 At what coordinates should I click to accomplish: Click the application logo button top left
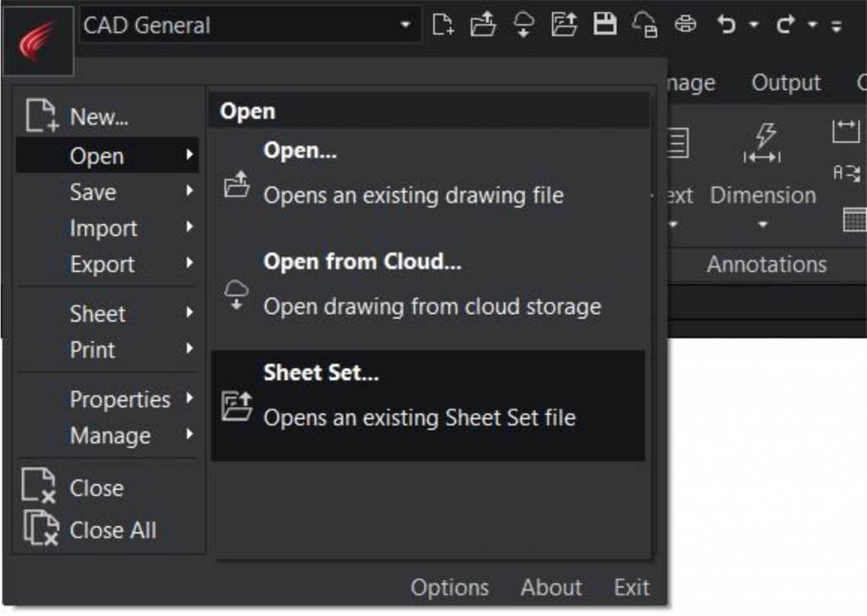(37, 39)
